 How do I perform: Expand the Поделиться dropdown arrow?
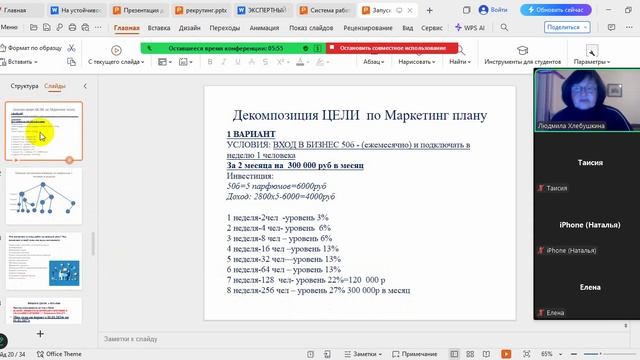[585, 27]
